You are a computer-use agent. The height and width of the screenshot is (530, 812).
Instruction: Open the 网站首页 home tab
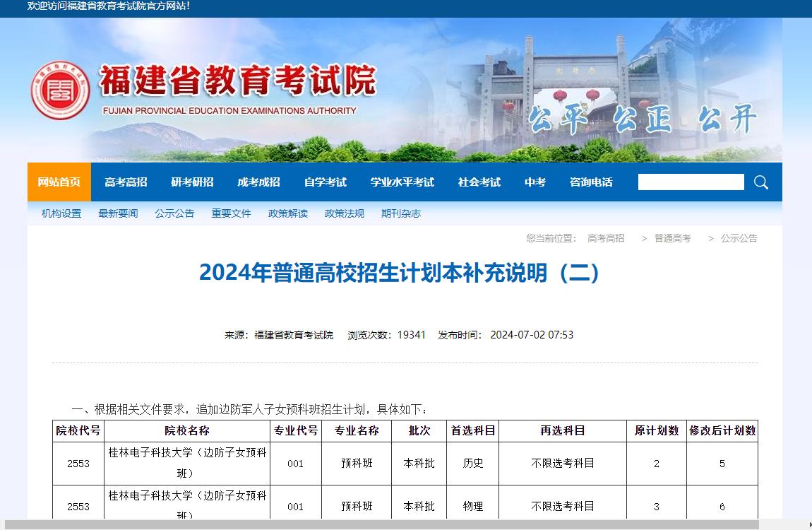[59, 182]
